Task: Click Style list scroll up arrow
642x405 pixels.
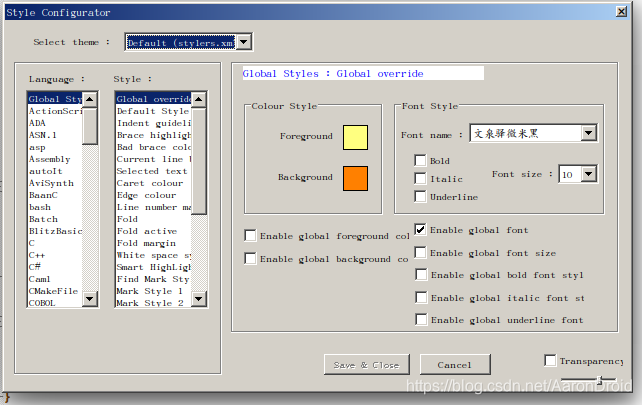Action: 199,99
